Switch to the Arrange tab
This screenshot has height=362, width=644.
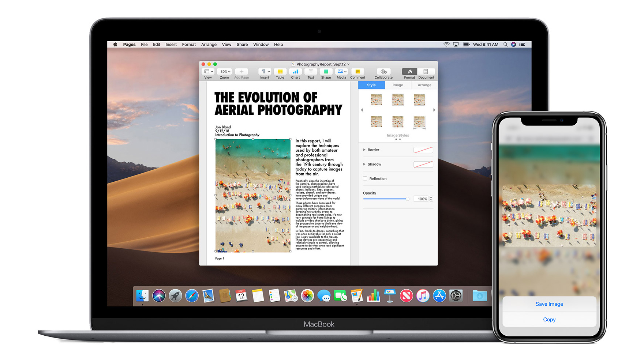[424, 85]
